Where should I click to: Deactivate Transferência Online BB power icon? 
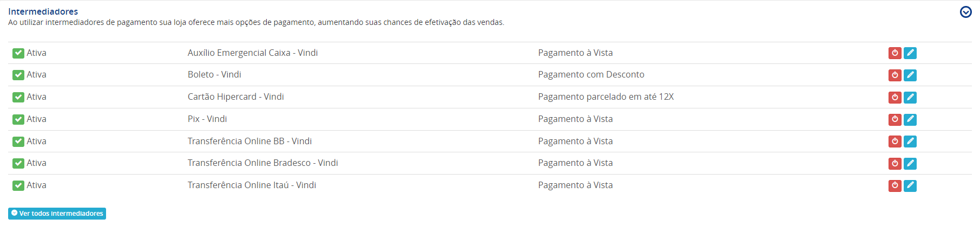[x=895, y=142]
